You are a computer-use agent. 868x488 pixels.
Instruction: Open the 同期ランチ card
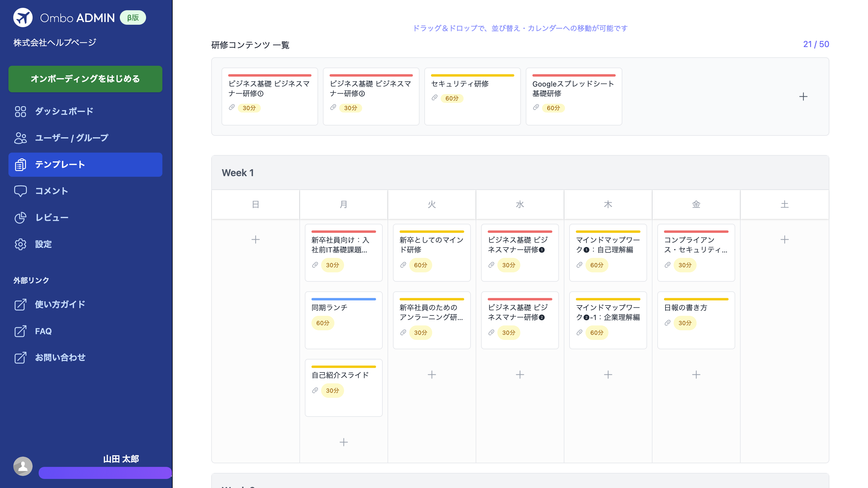[x=343, y=320]
